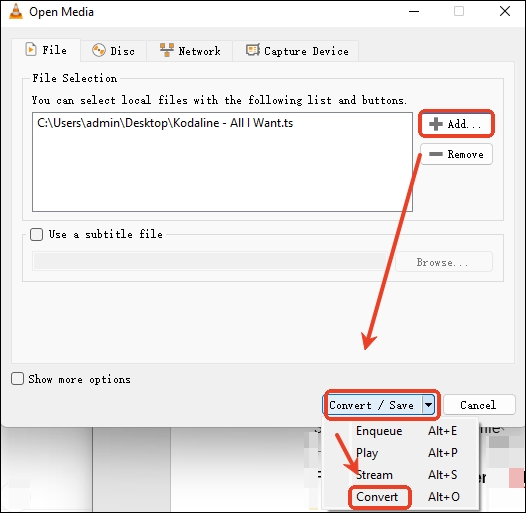The image size is (526, 513).
Task: Open the Disc tab
Action: pos(113,51)
